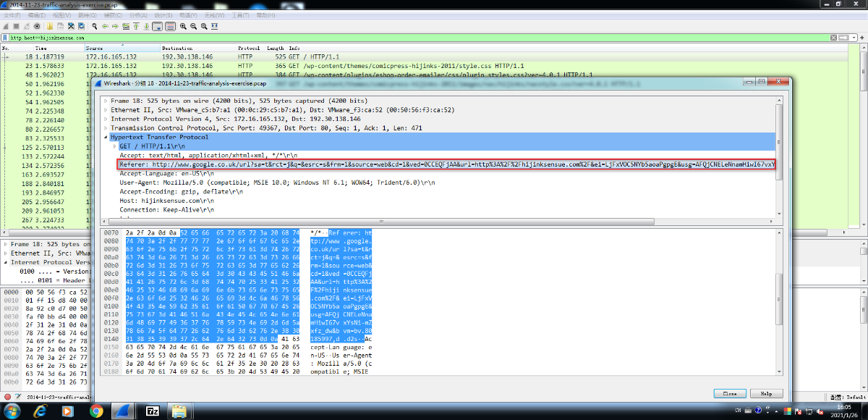Open Google Chrome from the taskbar

(x=96, y=411)
